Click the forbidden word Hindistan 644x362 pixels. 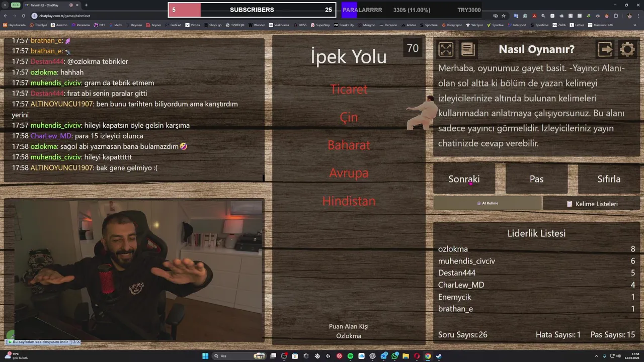click(x=349, y=201)
